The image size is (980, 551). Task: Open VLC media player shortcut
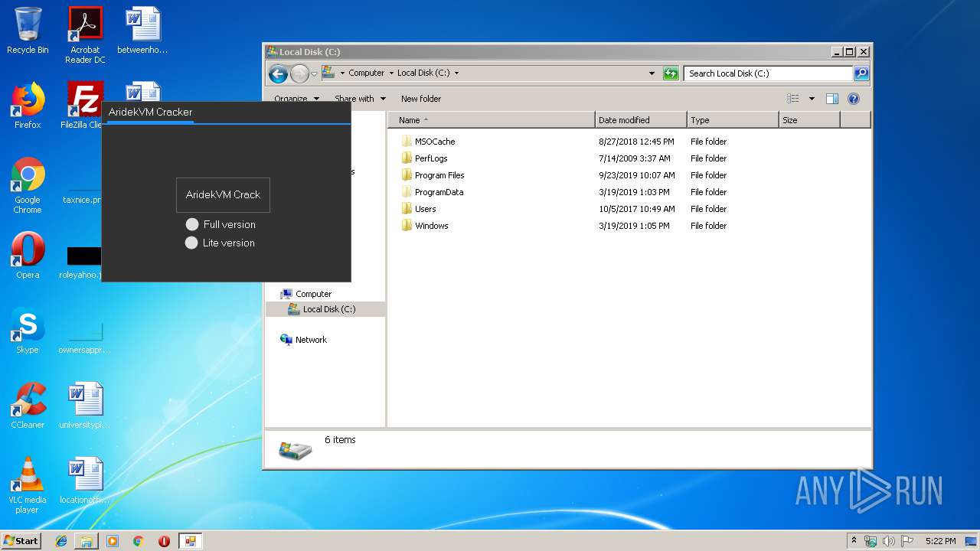(x=28, y=486)
